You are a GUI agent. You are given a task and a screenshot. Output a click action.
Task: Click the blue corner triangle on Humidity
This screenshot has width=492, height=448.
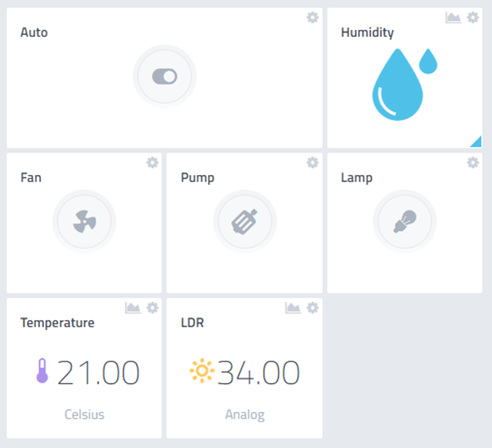[477, 143]
